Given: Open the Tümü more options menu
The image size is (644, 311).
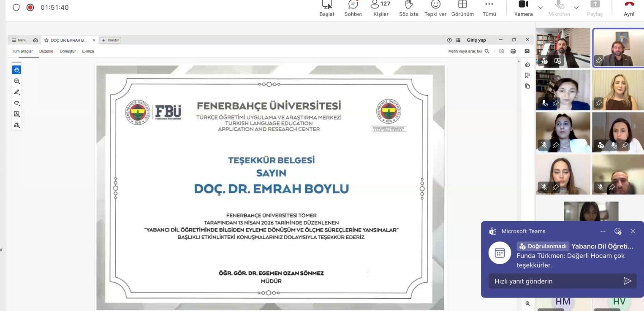Looking at the screenshot, I should (x=489, y=8).
